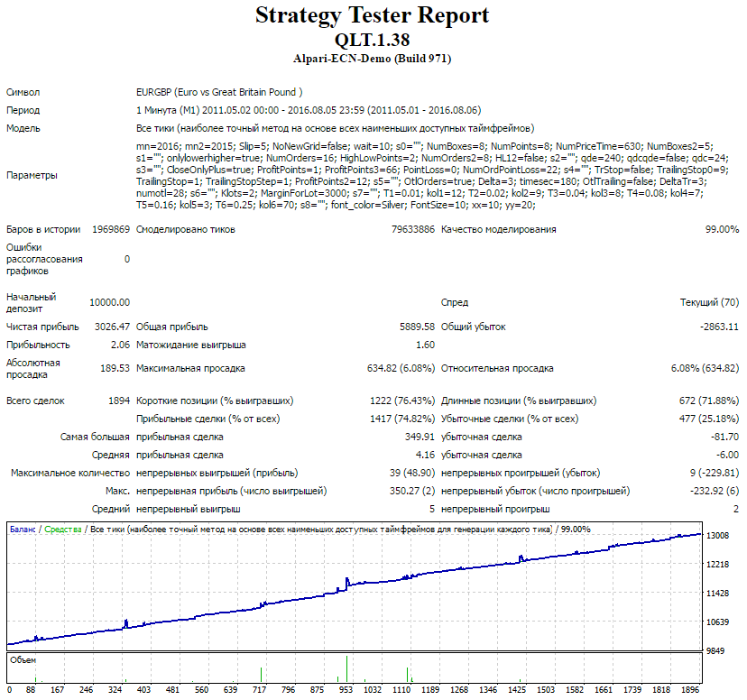Click relative drawdown '6.08% (634.82)'
This screenshot has height=700, width=747.
tap(705, 369)
